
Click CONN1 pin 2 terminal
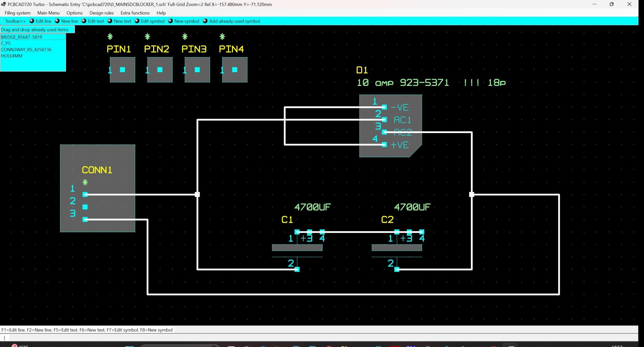(x=85, y=207)
